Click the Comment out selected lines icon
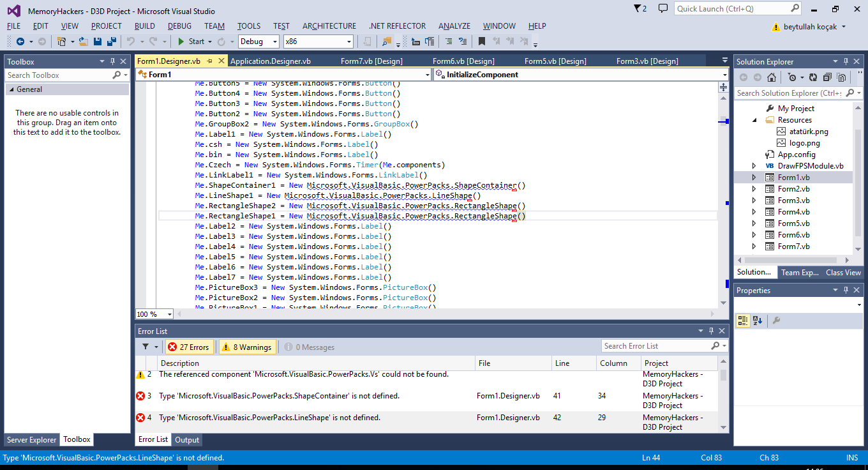 [x=449, y=42]
